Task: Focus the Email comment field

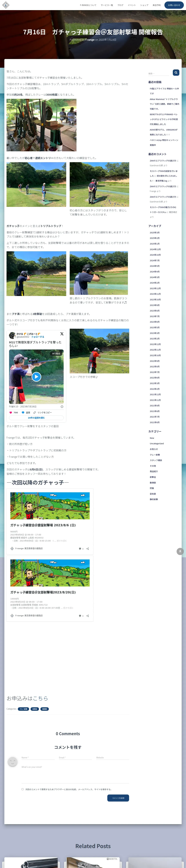Action: [75, 757]
